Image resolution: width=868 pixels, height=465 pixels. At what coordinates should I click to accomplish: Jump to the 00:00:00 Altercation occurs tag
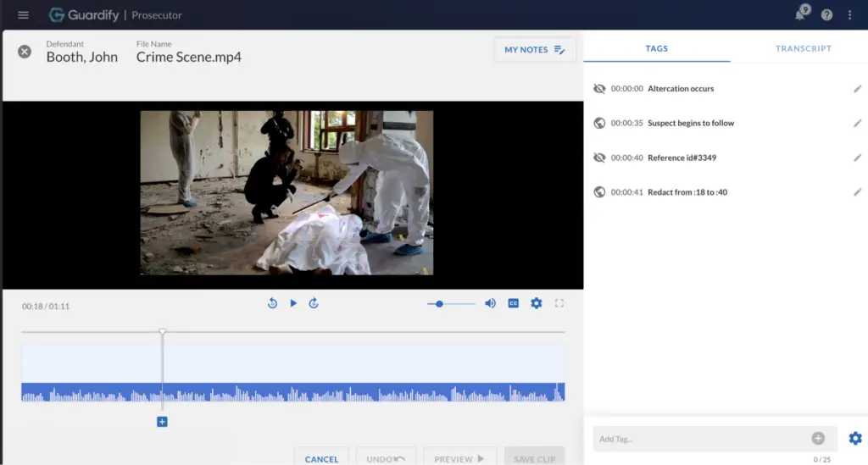click(x=662, y=88)
